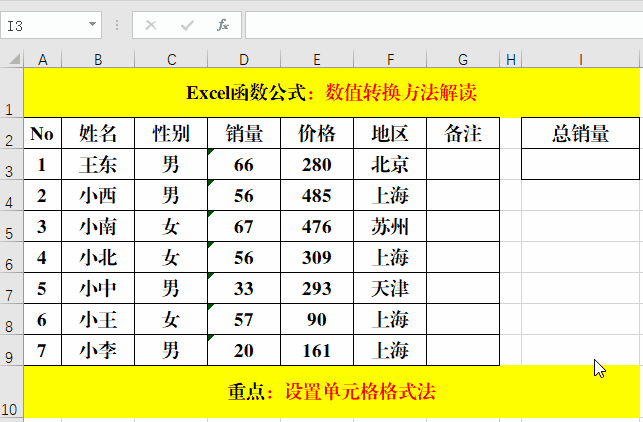Click the '销量' header cell
Viewport: 643px width, 422px height.
tap(244, 133)
